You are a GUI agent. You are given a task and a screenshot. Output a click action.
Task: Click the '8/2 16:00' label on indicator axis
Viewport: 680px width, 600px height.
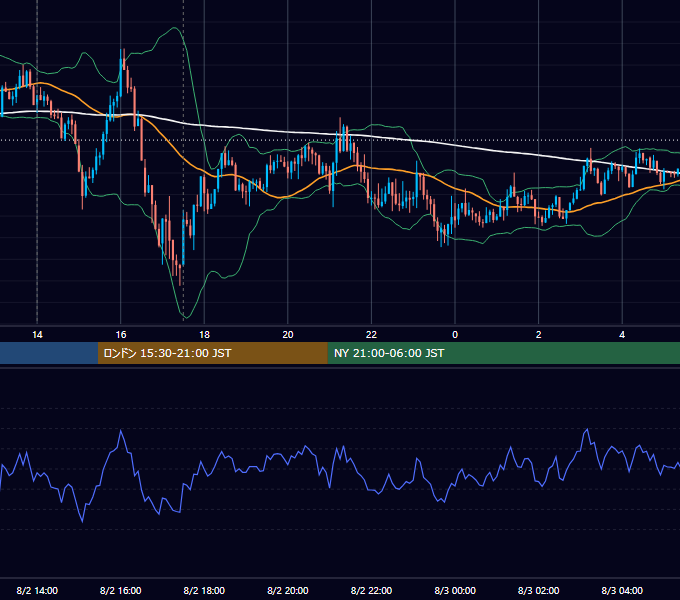click(121, 590)
